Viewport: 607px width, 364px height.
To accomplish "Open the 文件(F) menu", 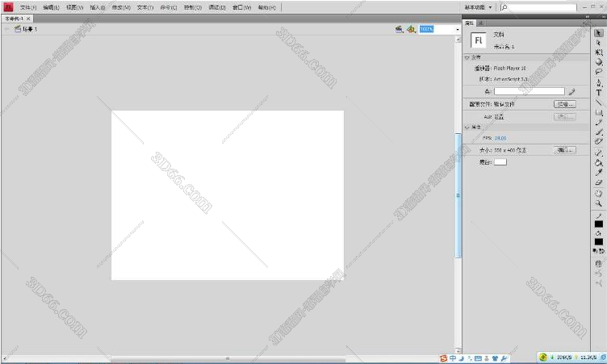I will [x=28, y=7].
